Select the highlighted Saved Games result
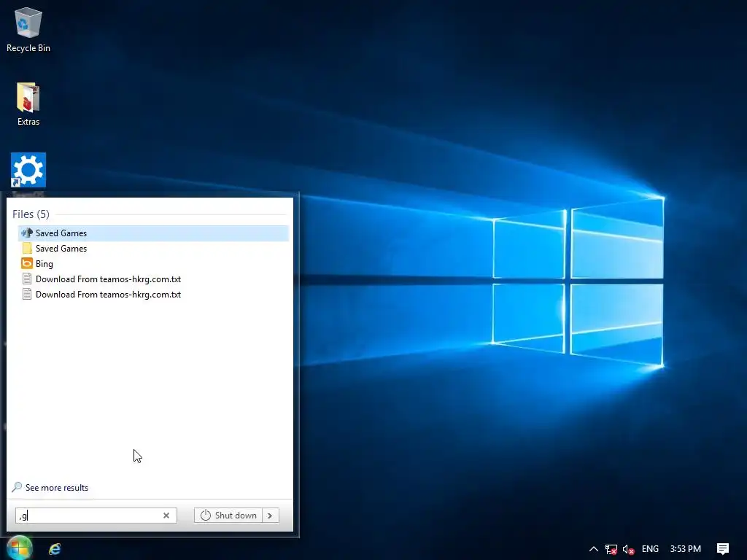 153,233
